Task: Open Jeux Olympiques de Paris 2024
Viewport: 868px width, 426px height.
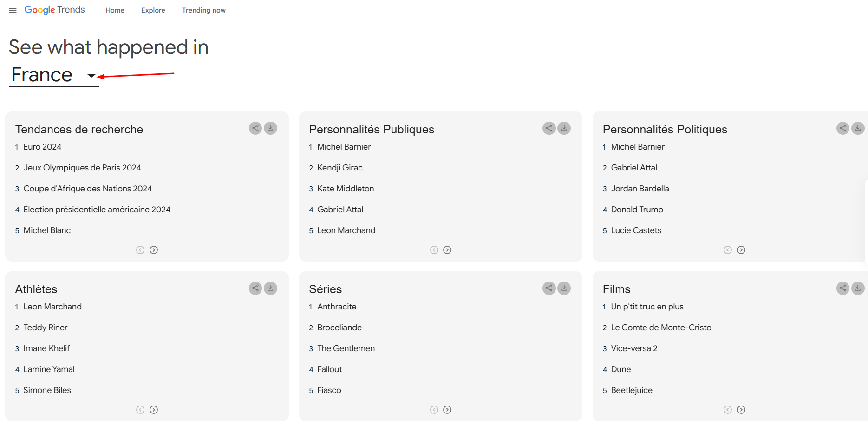Action: click(x=82, y=168)
